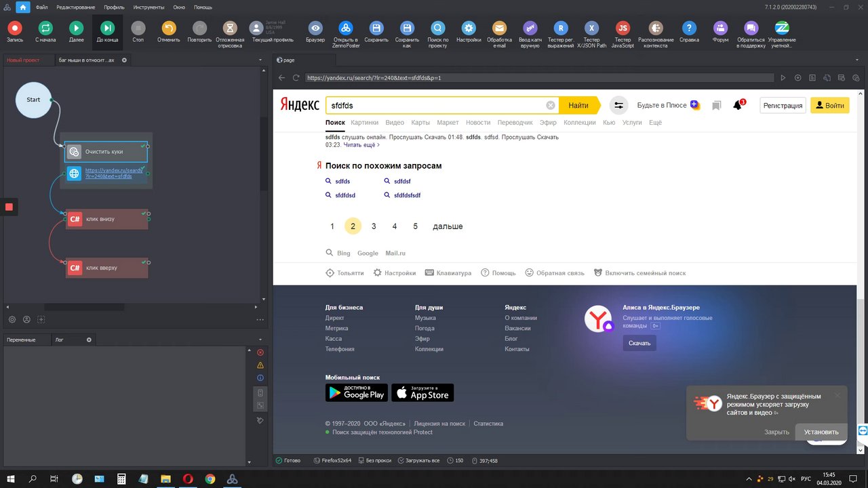Viewport: 868px width, 488px height.
Task: Click the Повторить redo icon
Action: point(199,28)
